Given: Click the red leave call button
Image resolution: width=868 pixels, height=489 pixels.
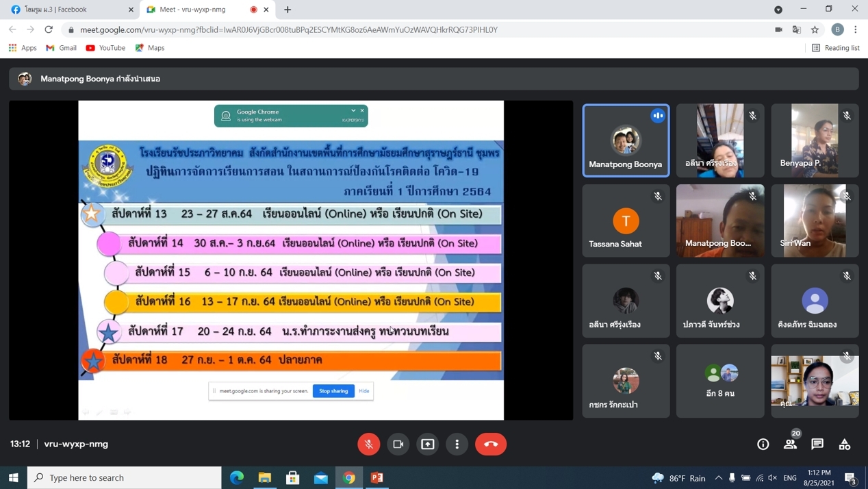Looking at the screenshot, I should (491, 444).
